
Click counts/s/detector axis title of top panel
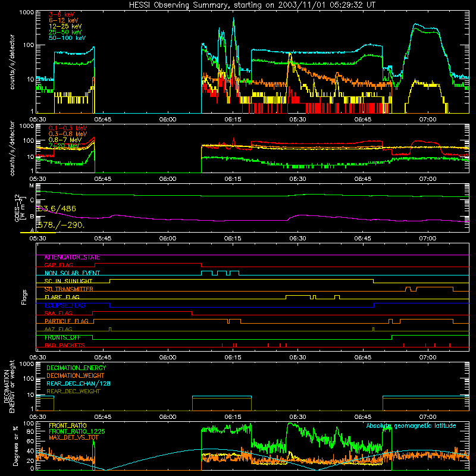point(12,62)
